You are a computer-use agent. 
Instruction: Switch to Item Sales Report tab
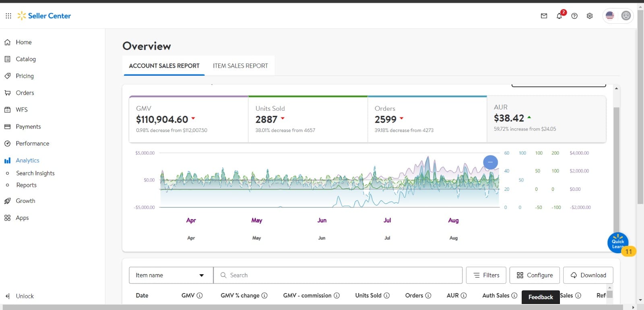240,66
